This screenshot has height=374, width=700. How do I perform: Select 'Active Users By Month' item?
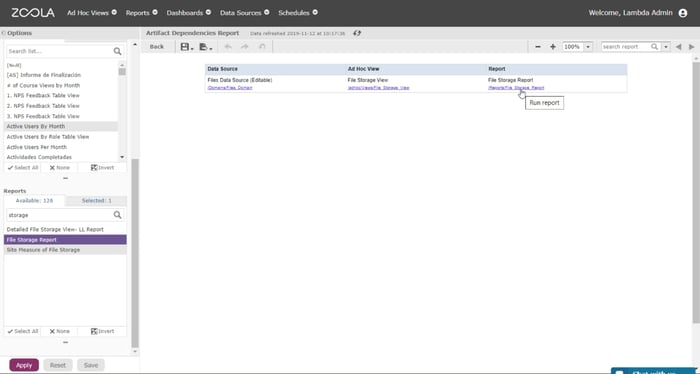(61, 126)
